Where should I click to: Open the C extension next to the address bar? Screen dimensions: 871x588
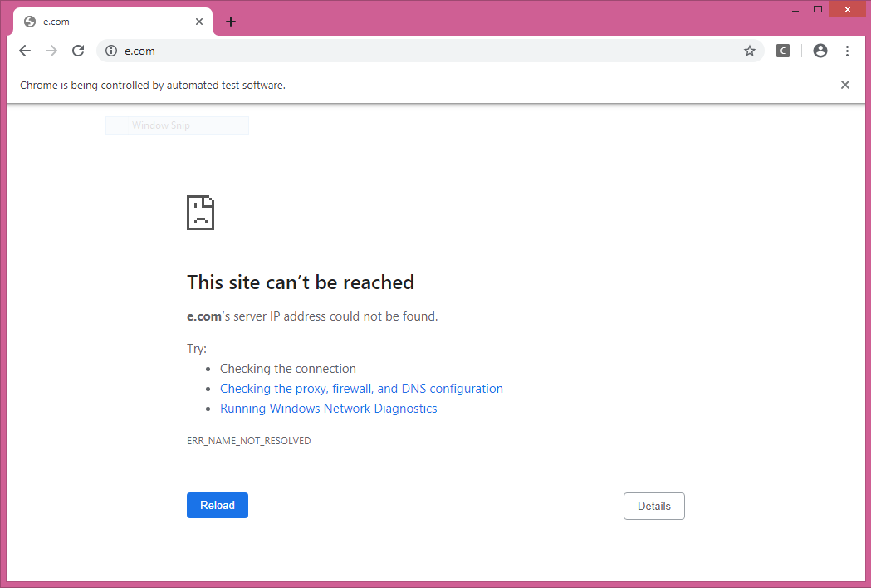782,51
